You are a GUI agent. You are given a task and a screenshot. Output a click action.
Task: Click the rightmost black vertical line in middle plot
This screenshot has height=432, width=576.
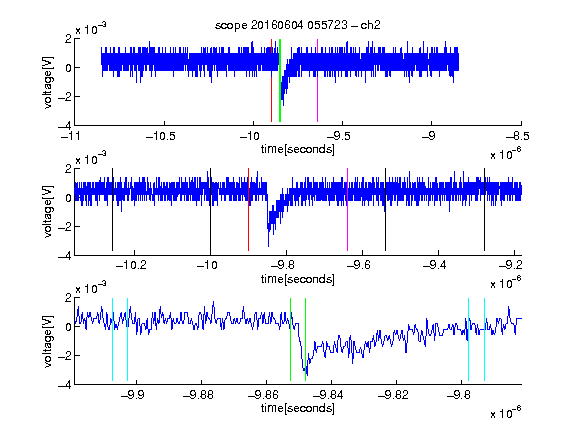[485, 209]
